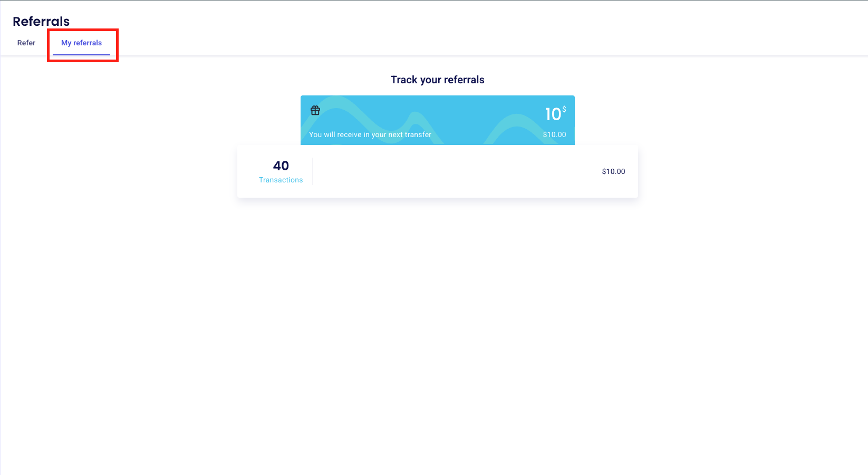Open the Transactions label link
Screen dimensions: 868x475
pyautogui.click(x=281, y=180)
